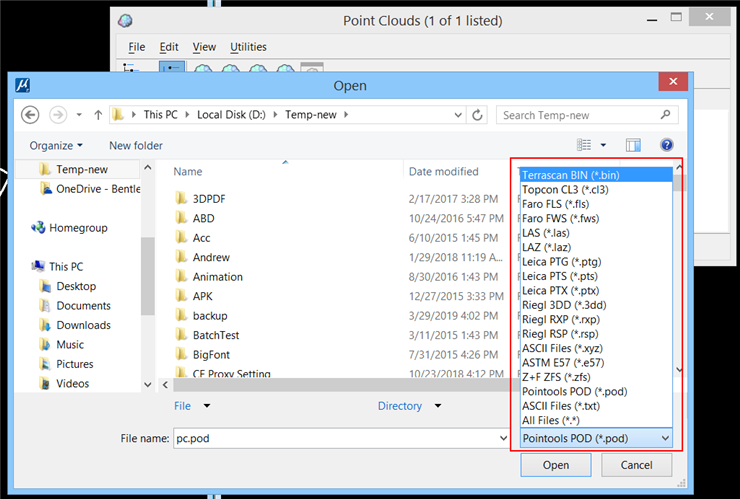The width and height of the screenshot is (740, 499).
Task: Click the File link
Action: [x=182, y=406]
